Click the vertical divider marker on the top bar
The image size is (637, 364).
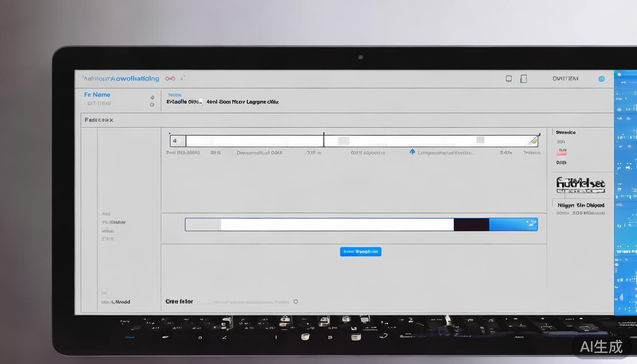(x=324, y=140)
